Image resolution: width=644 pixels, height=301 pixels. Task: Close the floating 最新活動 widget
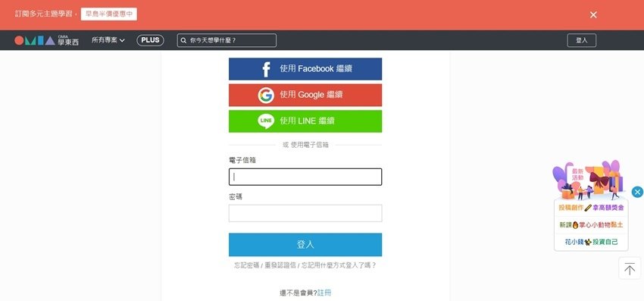pos(637,192)
